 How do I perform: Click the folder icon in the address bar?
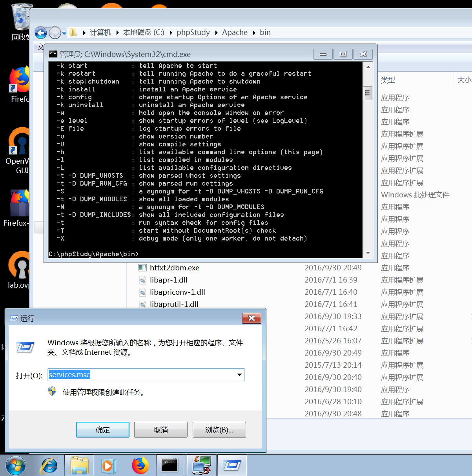pyautogui.click(x=73, y=33)
